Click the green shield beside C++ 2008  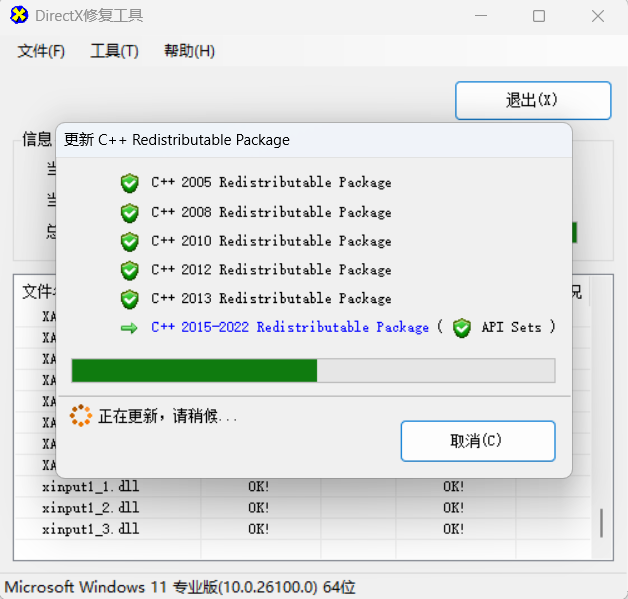[x=129, y=212]
